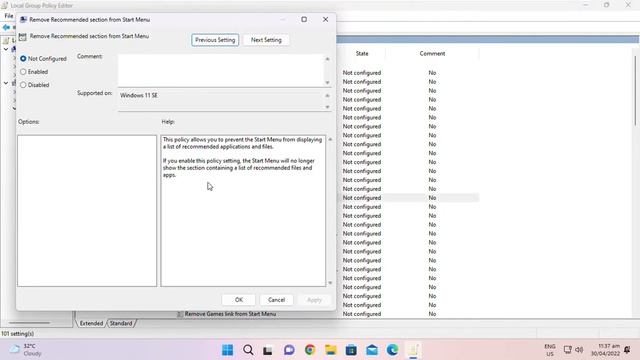Screen dimensions: 640x360
Task: Open Chat app on taskbar
Action: 289,350
